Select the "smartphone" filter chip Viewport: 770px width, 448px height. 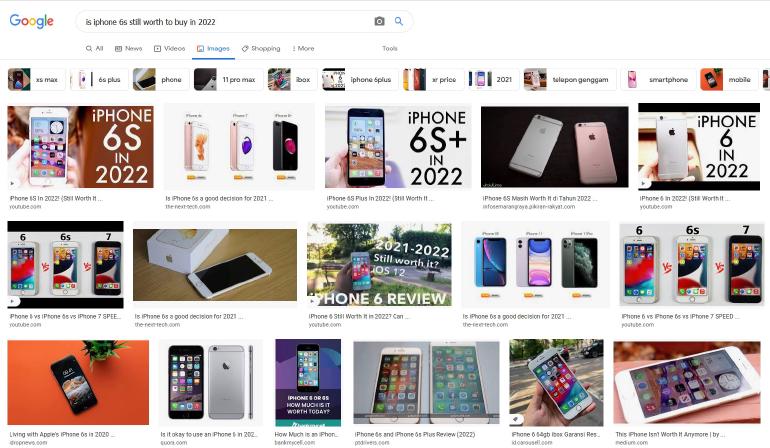(658, 80)
